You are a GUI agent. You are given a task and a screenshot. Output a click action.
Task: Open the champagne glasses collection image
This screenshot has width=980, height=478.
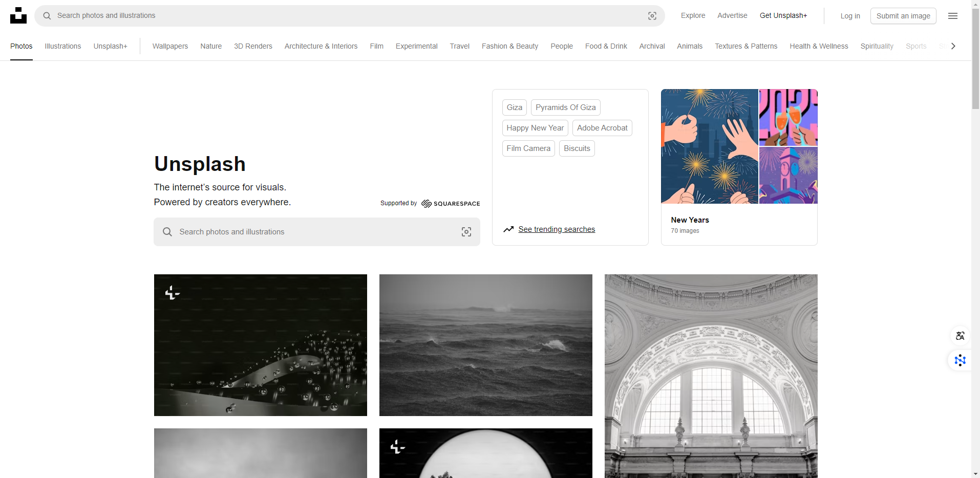coord(789,118)
